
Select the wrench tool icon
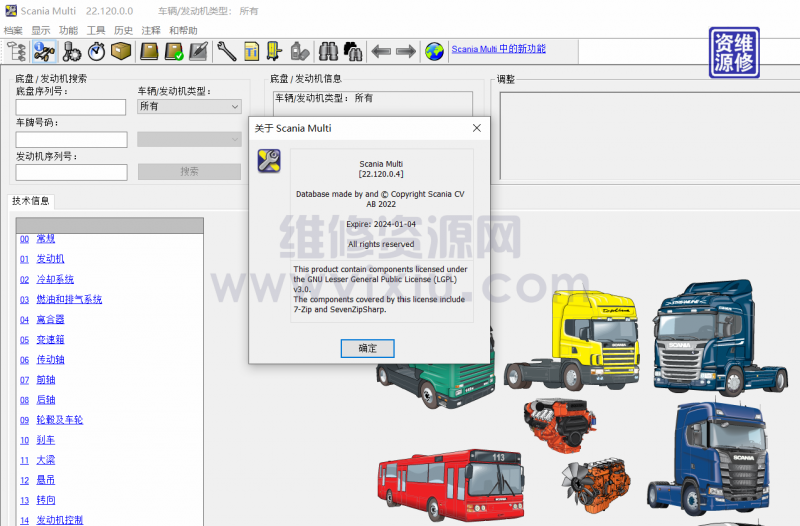tap(227, 52)
